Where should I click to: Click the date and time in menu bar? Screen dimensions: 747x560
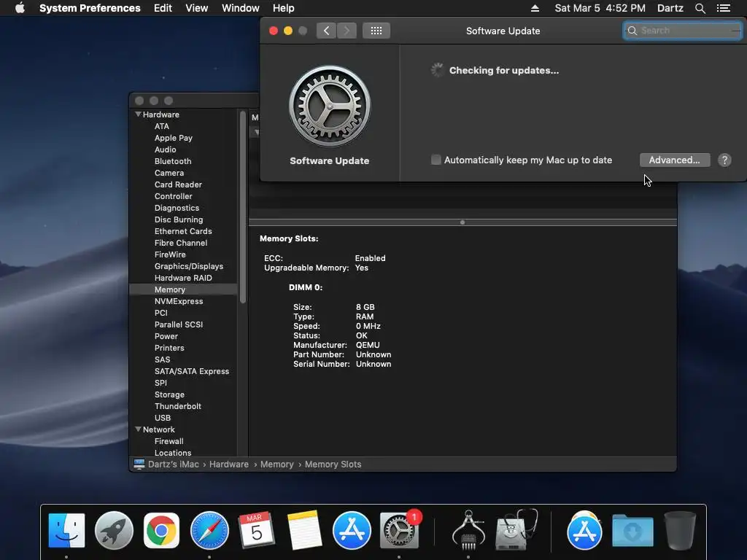click(x=600, y=8)
